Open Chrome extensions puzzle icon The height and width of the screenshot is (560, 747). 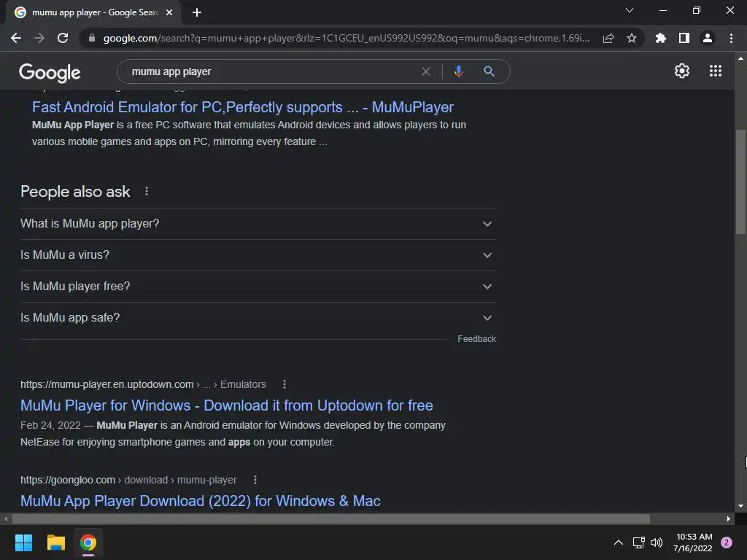point(661,38)
